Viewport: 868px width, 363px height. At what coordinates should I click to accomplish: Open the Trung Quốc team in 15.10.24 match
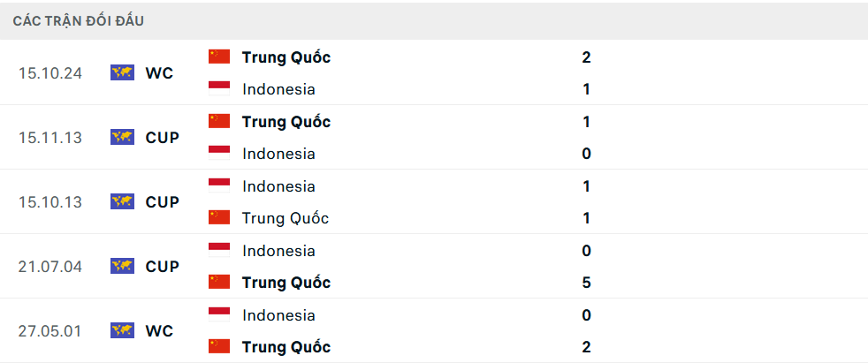pyautogui.click(x=286, y=57)
